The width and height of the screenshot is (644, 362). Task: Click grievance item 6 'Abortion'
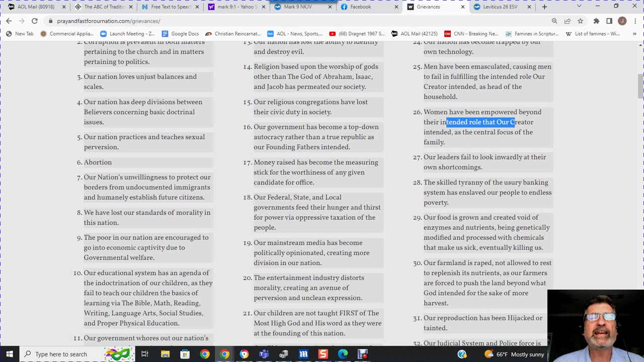[98, 162]
